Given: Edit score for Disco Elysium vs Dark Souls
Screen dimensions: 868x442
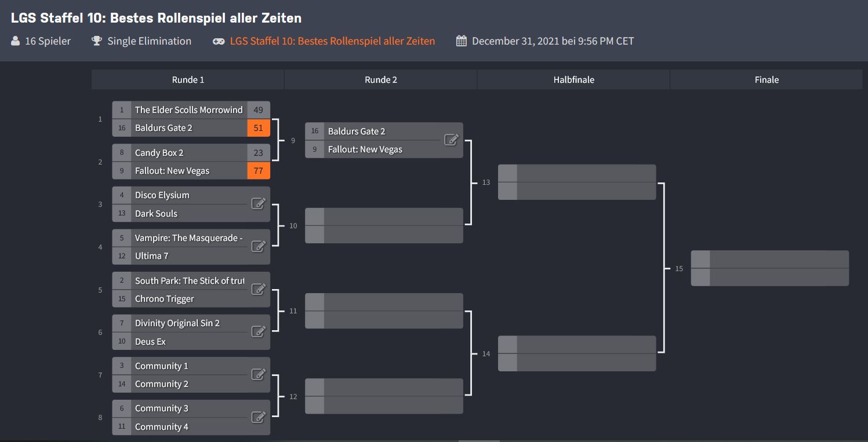Looking at the screenshot, I should coord(258,204).
